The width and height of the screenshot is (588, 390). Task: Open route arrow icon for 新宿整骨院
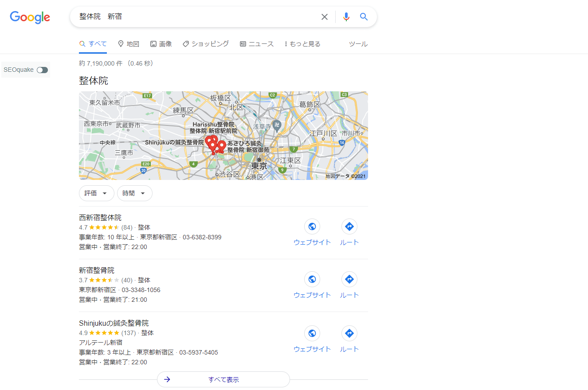[349, 279]
